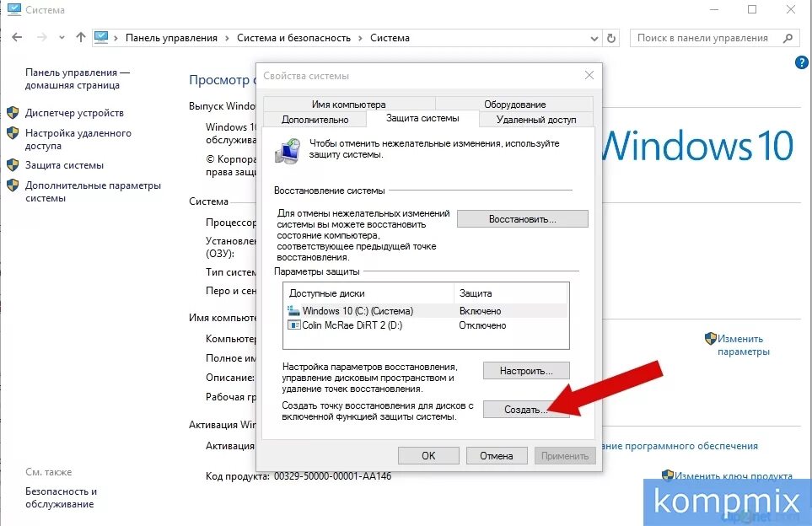This screenshot has height=526, width=812.
Task: Close the 'Свойства системы' dialog
Action: tap(589, 76)
